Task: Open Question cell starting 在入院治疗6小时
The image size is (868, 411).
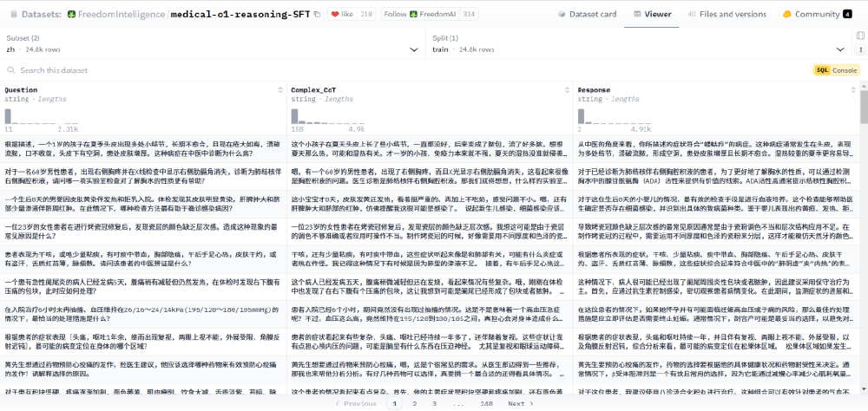Action: pos(143,315)
